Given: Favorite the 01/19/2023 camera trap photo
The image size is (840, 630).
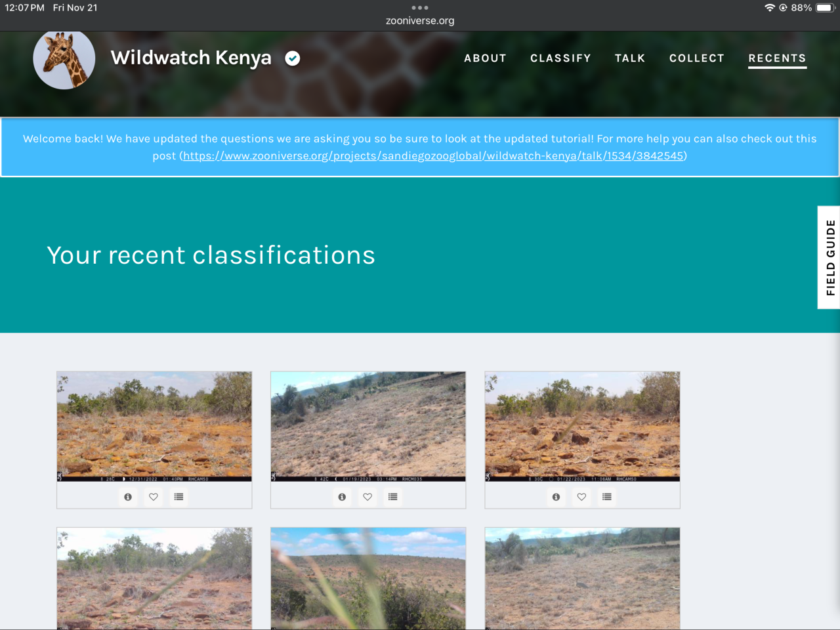Looking at the screenshot, I should pyautogui.click(x=367, y=497).
